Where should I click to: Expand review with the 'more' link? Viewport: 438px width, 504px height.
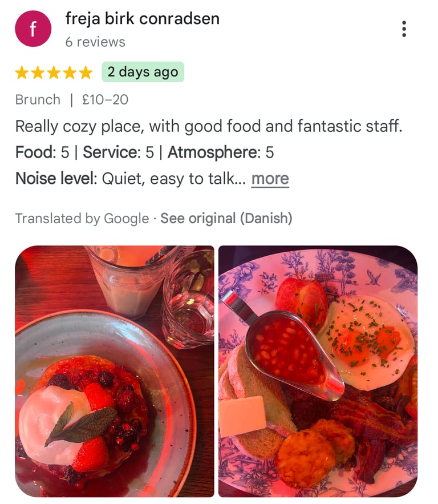pyautogui.click(x=270, y=179)
